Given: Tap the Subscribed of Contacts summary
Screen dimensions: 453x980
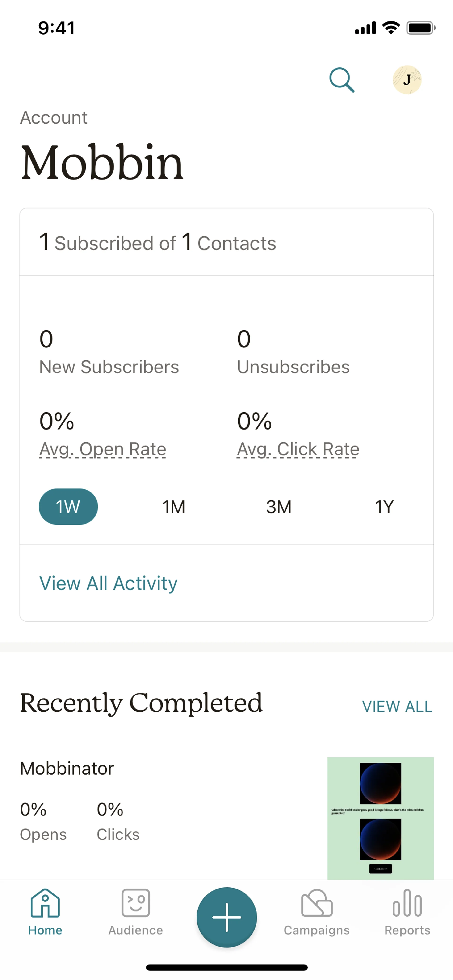Looking at the screenshot, I should [158, 243].
